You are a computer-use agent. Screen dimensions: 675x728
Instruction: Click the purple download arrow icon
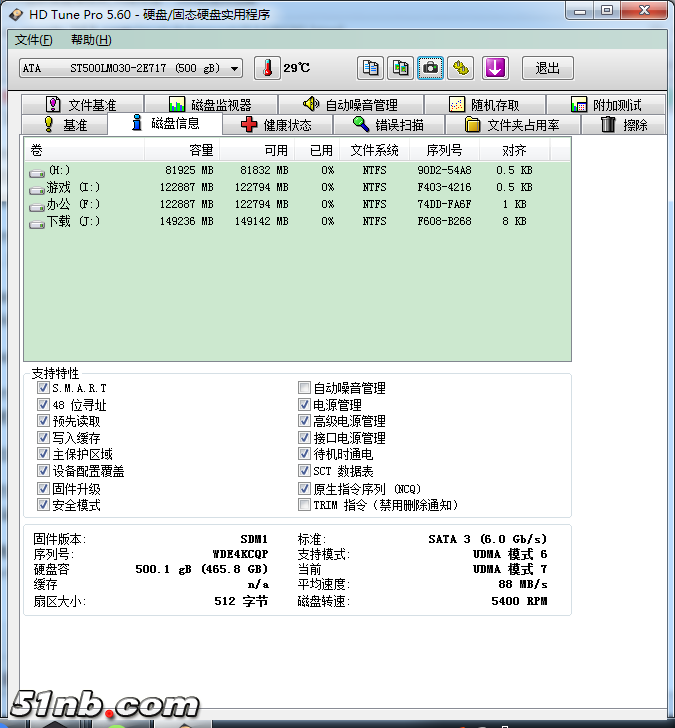(x=496, y=68)
